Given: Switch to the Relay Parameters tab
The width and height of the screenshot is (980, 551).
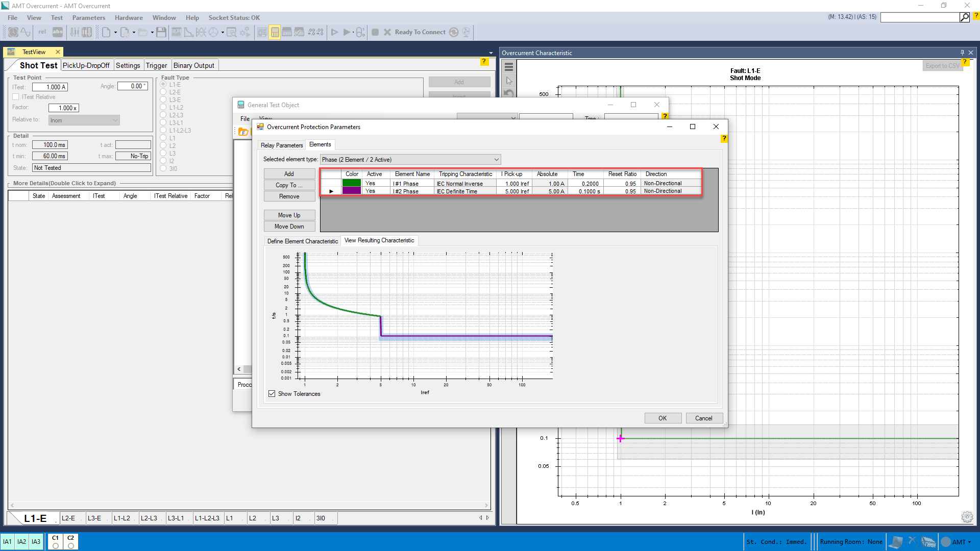Looking at the screenshot, I should [282, 145].
